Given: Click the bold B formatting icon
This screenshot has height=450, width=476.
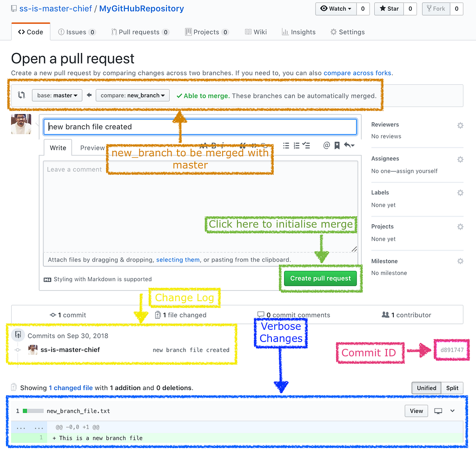Looking at the screenshot, I should tap(214, 145).
